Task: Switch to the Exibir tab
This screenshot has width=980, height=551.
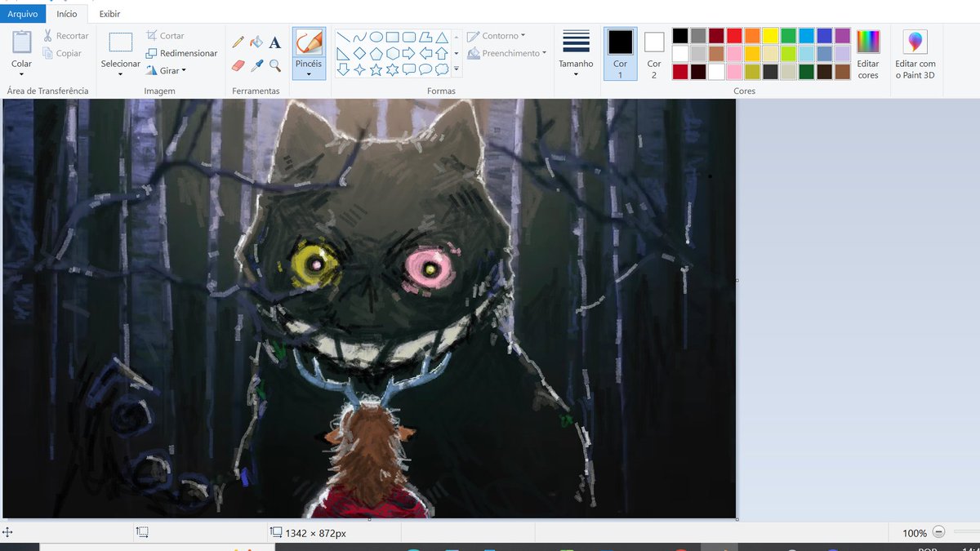Action: point(109,14)
